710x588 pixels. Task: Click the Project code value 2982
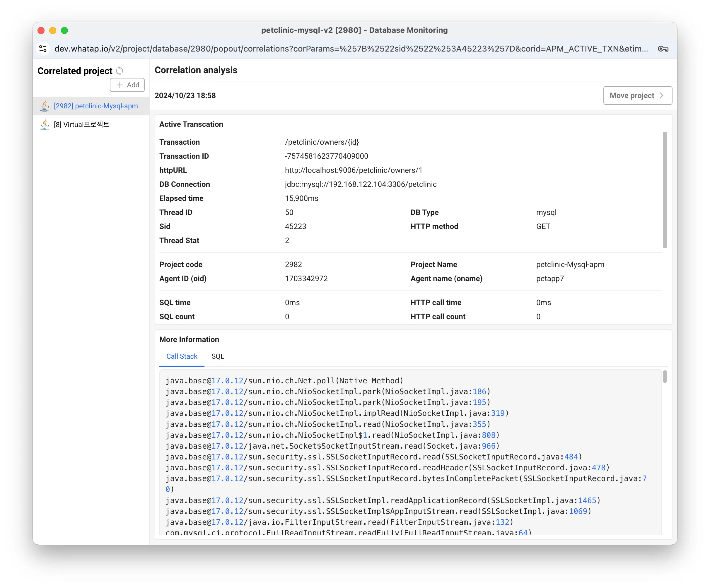(293, 265)
